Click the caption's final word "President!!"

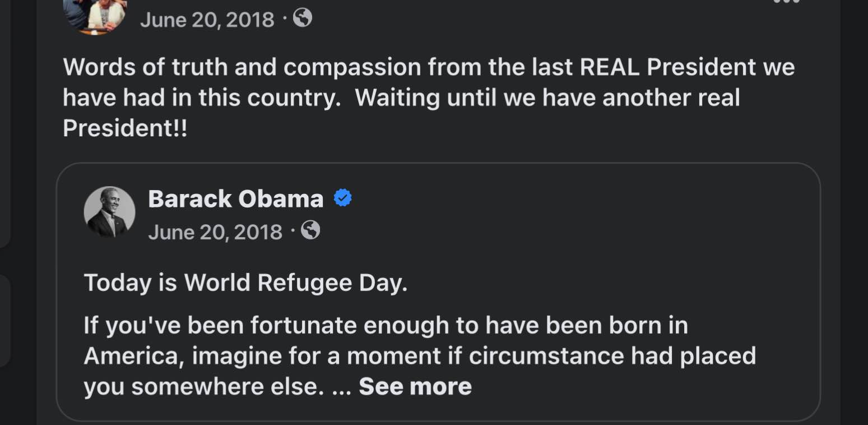125,128
